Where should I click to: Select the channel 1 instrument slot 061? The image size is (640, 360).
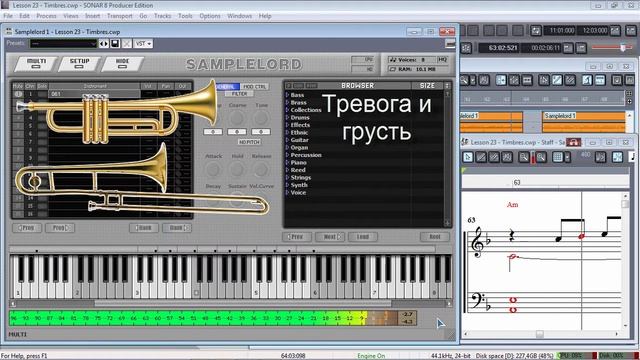point(94,94)
